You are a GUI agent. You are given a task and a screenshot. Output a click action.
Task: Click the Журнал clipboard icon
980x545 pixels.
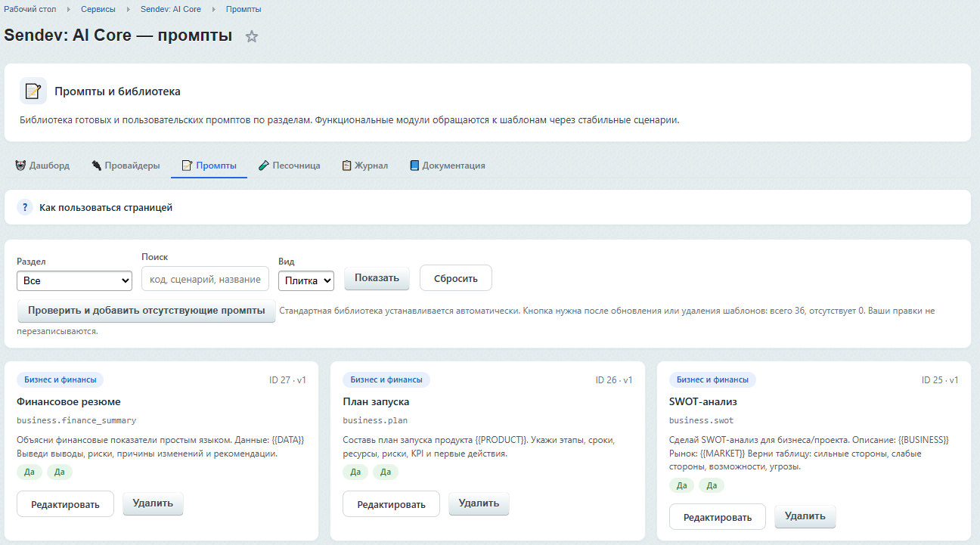pyautogui.click(x=346, y=166)
